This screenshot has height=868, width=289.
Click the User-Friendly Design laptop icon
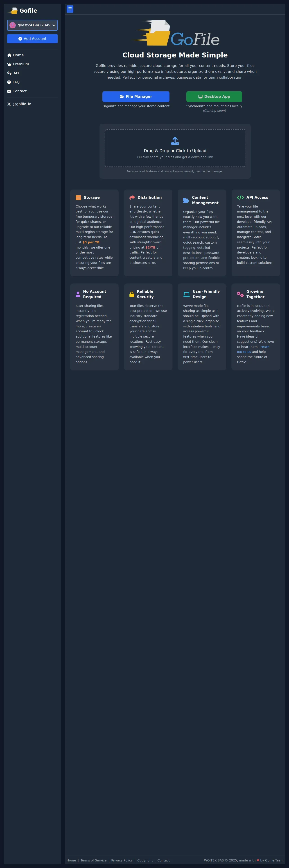(186, 294)
